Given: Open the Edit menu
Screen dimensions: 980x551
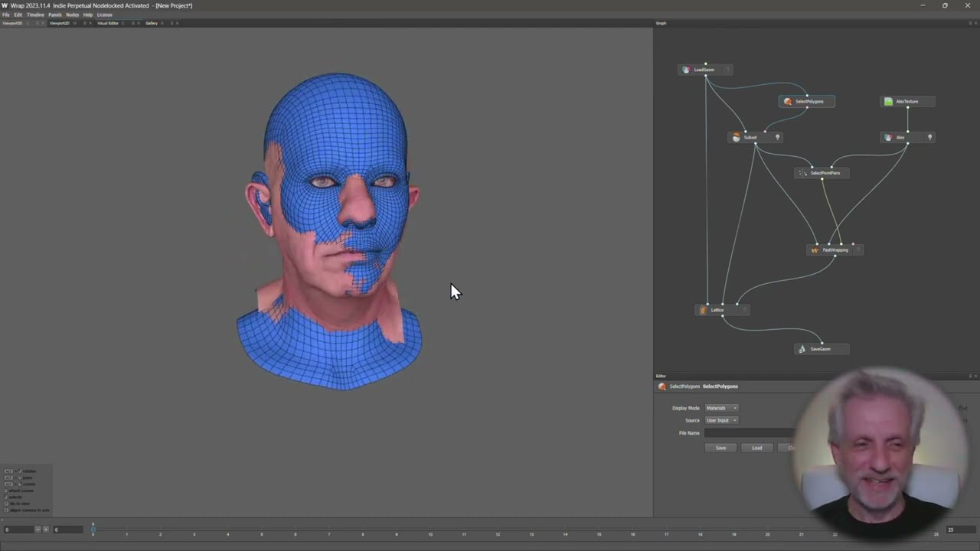Looking at the screenshot, I should coord(18,15).
